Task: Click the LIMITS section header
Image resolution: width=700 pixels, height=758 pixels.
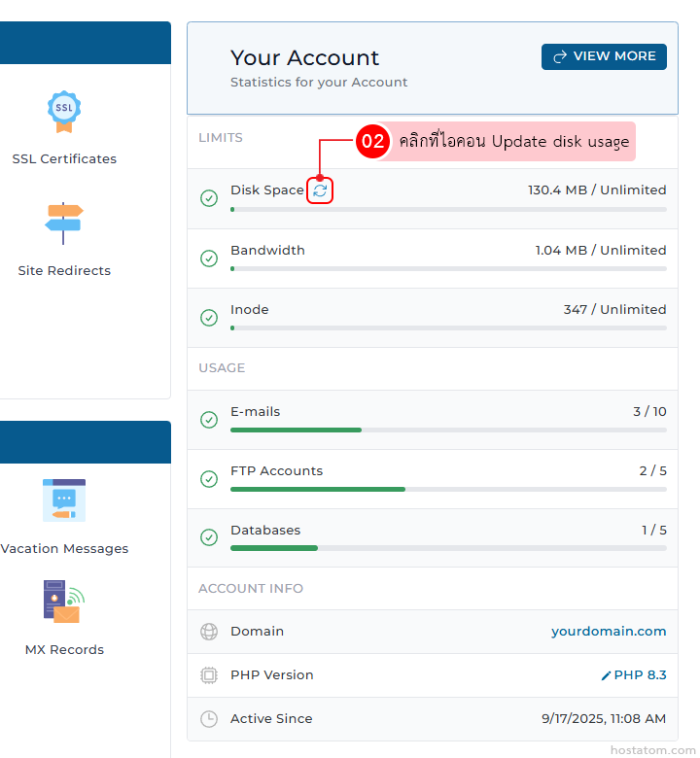Action: pyautogui.click(x=220, y=138)
